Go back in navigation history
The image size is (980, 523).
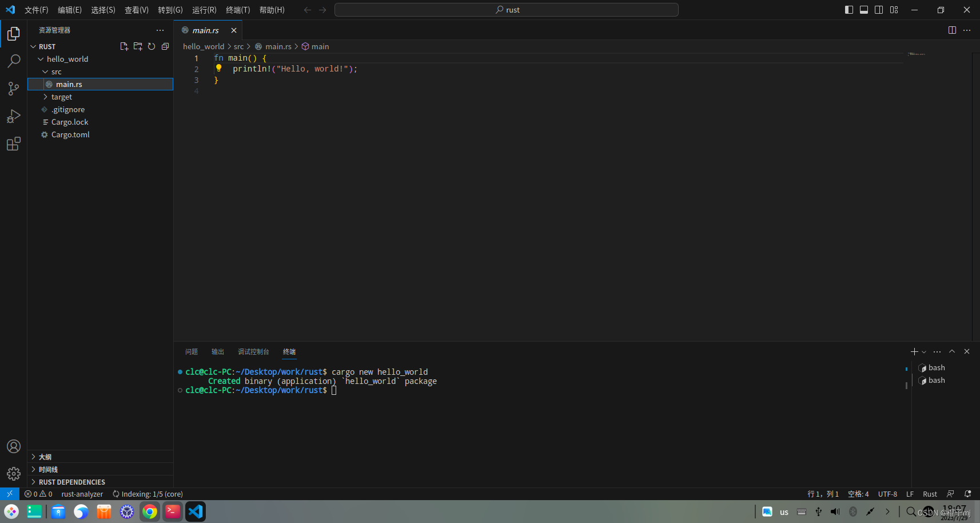(x=308, y=10)
